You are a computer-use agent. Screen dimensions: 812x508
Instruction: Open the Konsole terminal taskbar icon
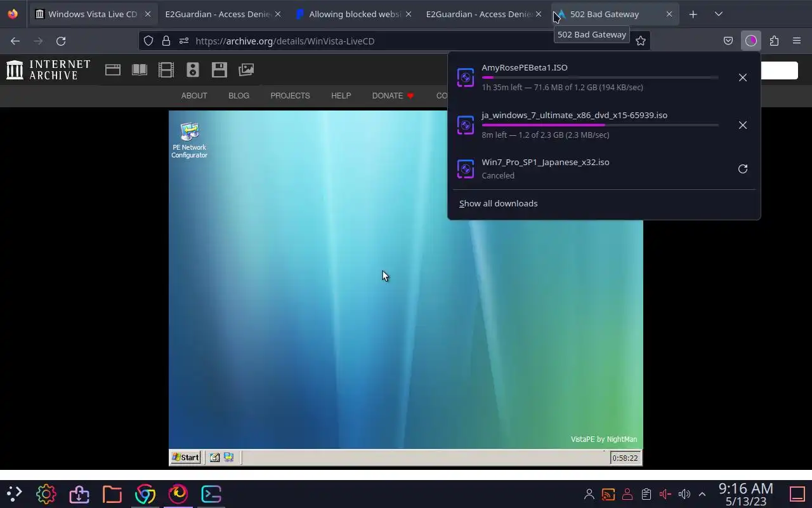coord(211,493)
